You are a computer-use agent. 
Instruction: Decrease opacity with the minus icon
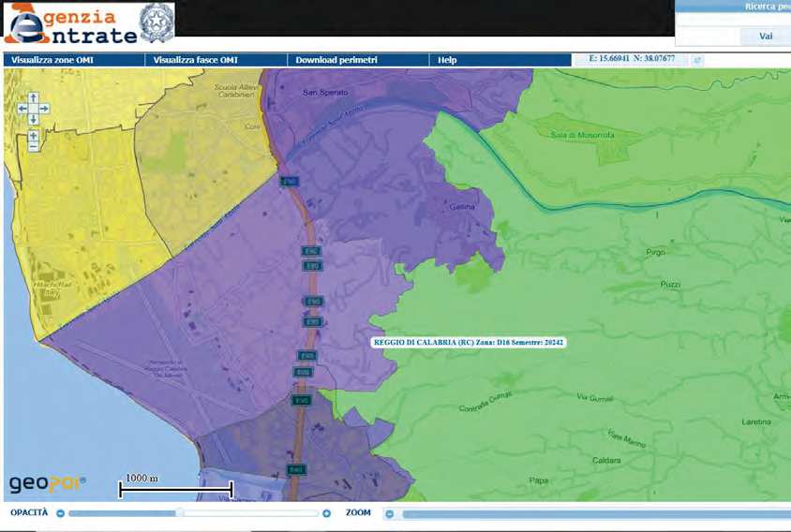click(x=60, y=513)
